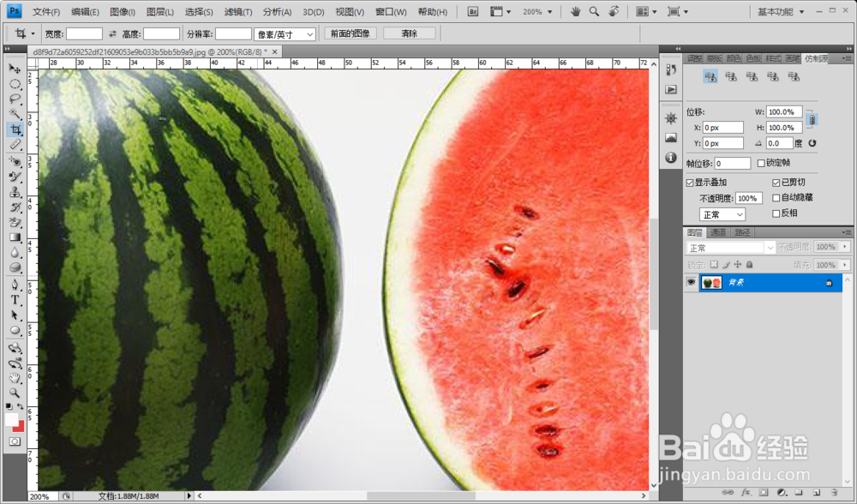
Task: Select the Magic Wand tool
Action: coord(15,114)
